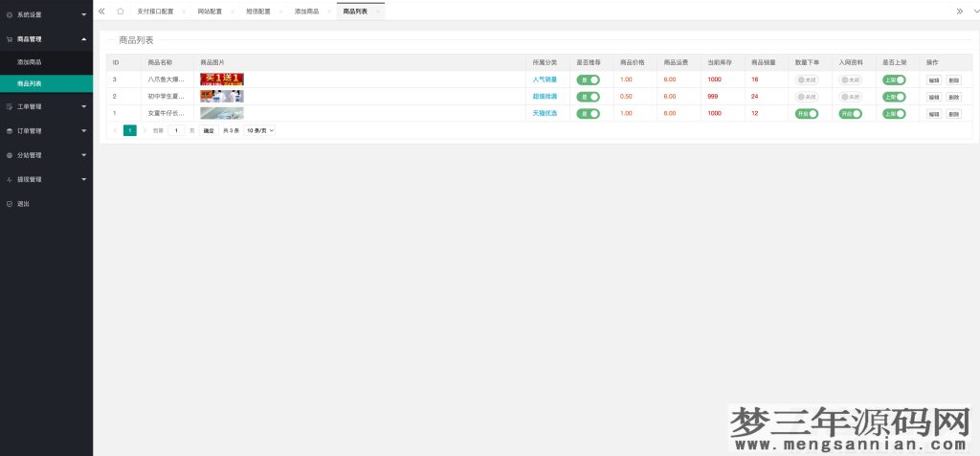
Task: Click the 退出 logout icon
Action: pos(10,204)
